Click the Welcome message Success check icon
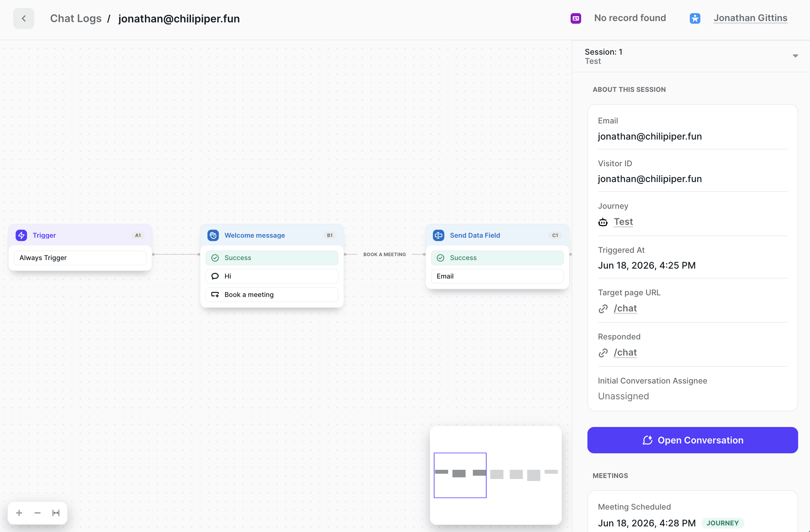Screen dimensions: 810x532 pos(215,258)
